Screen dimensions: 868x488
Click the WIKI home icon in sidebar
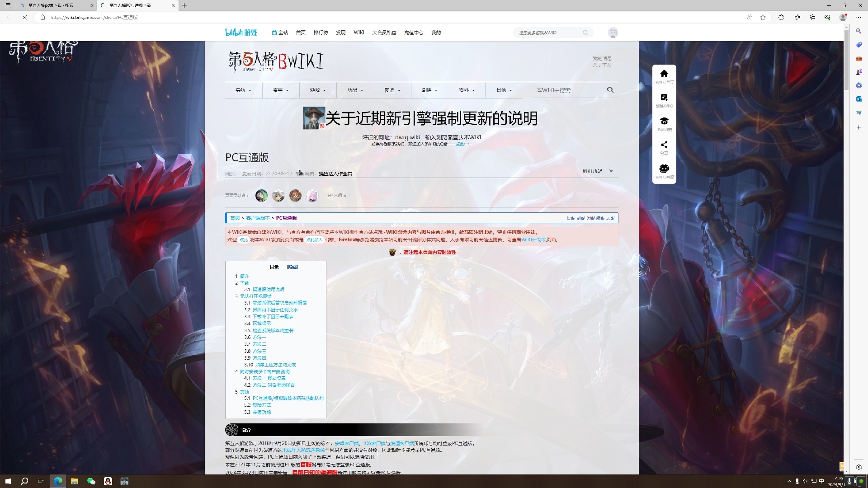click(x=664, y=76)
